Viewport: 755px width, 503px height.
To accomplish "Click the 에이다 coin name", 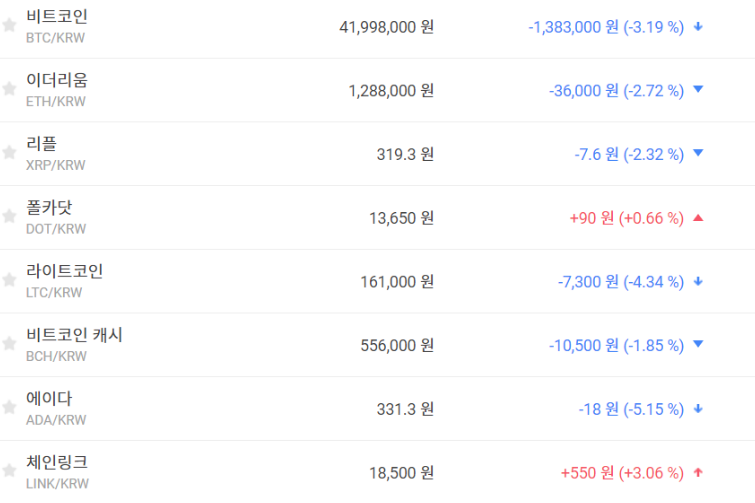I will pos(49,399).
